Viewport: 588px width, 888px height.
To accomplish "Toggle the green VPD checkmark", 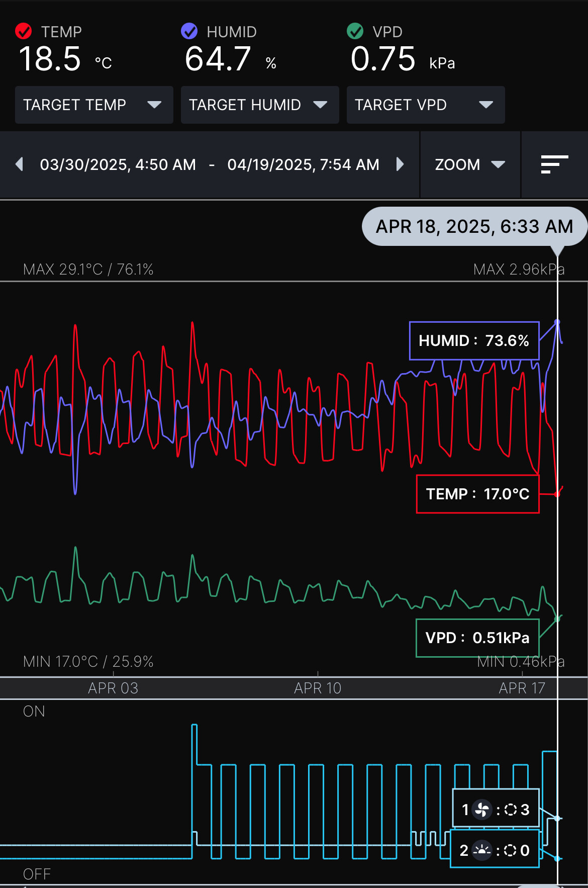I will [x=355, y=31].
